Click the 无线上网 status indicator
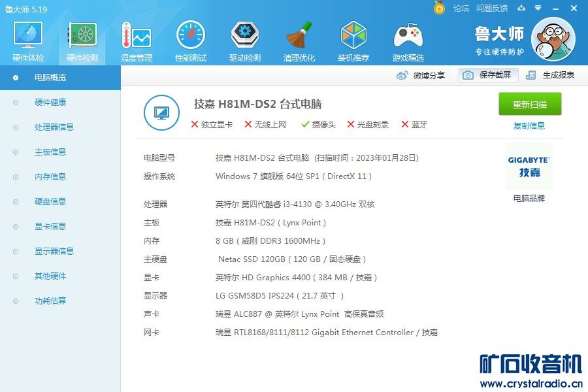Viewport: 588px width, 392px height. (x=265, y=125)
